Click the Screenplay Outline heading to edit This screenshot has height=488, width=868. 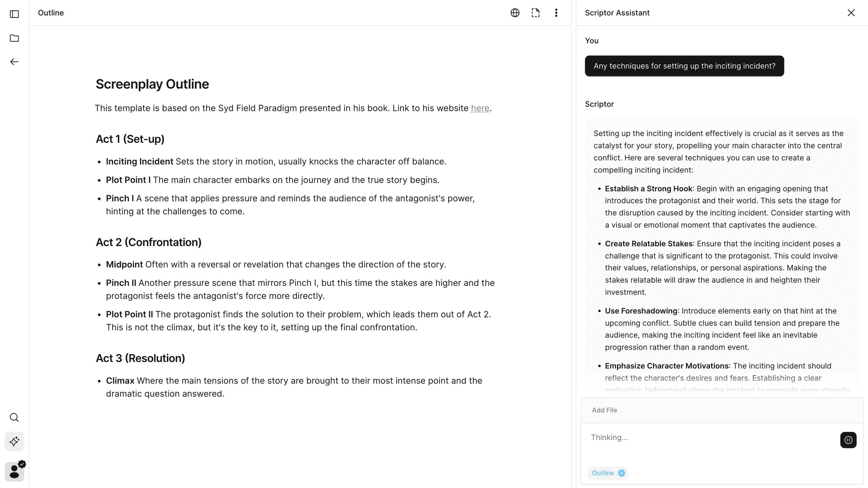pyautogui.click(x=152, y=84)
